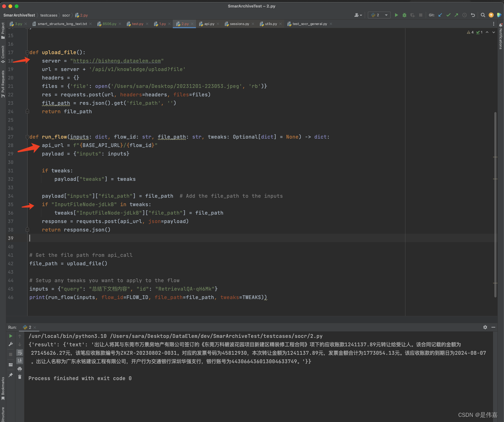This screenshot has height=422, width=504.
Task: Open the Commit tool window
Action: (x=3, y=54)
